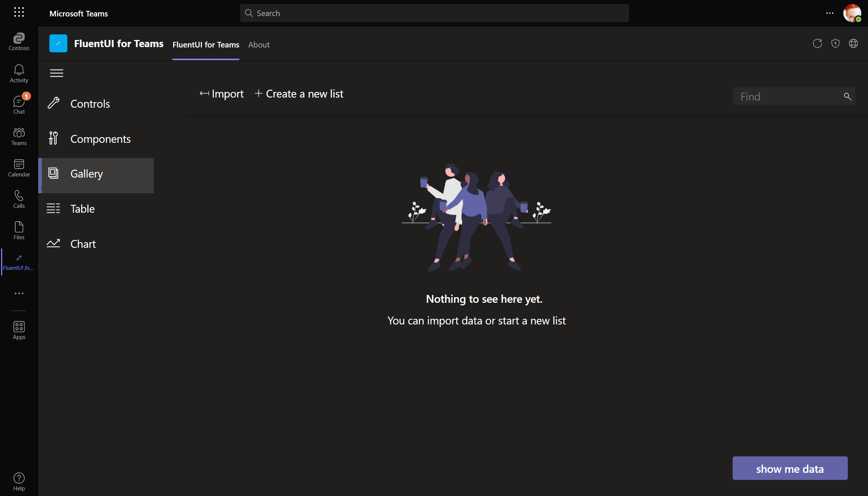
Task: Click the shield privacy icon
Action: point(835,43)
